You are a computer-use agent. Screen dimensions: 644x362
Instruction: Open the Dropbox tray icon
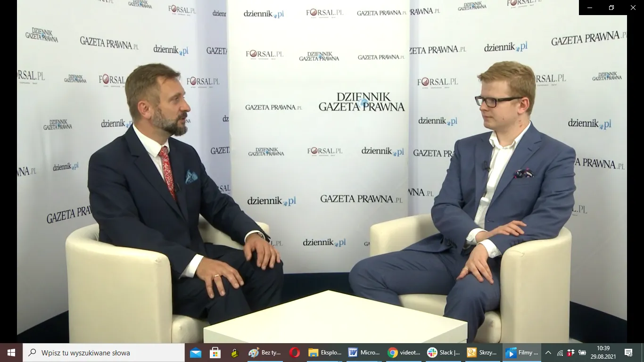571,353
